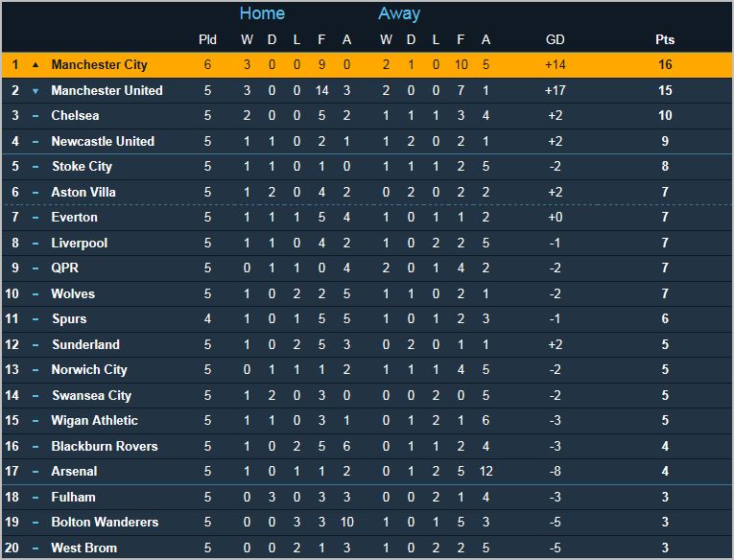The height and width of the screenshot is (560, 734).
Task: Click the dash indicator next to Arsenal
Action: point(36,472)
